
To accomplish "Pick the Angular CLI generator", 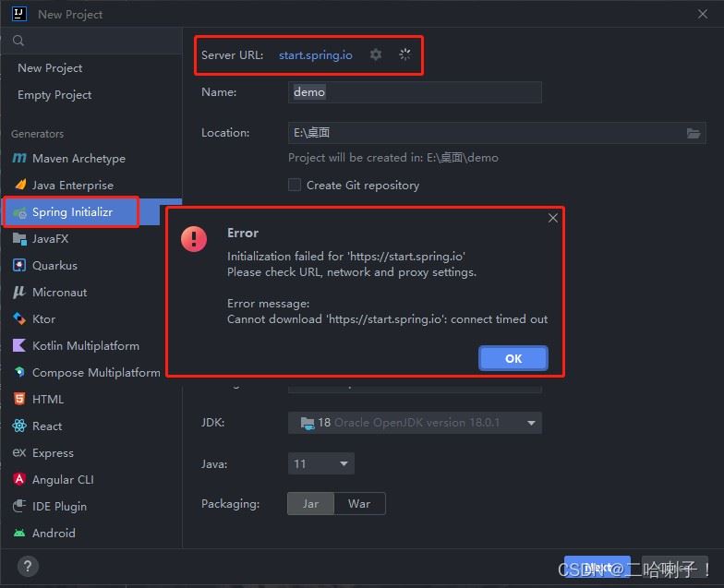I will [90, 480].
